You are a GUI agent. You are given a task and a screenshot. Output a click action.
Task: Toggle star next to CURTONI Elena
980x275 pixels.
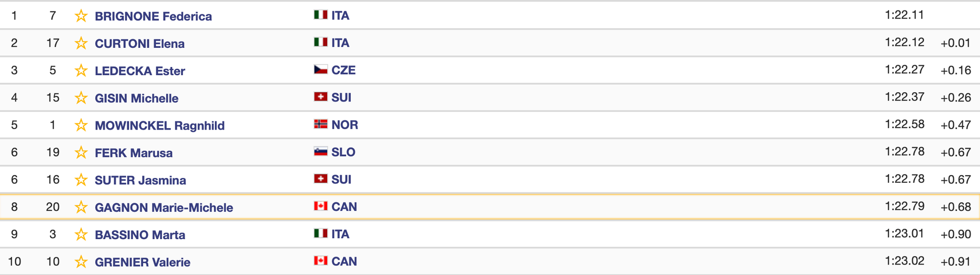tap(81, 44)
